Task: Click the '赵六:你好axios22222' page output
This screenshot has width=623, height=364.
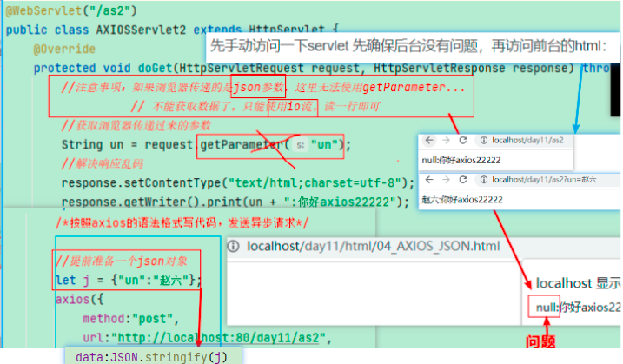Action: click(462, 200)
